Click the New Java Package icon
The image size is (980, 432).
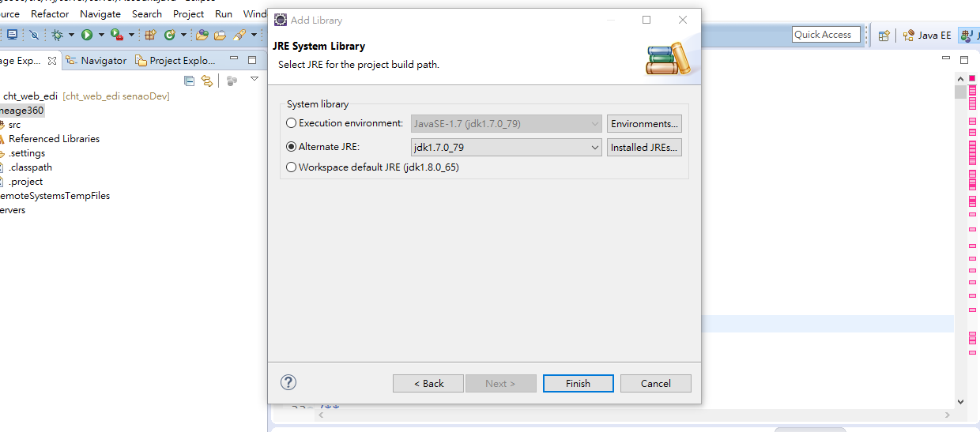point(150,35)
